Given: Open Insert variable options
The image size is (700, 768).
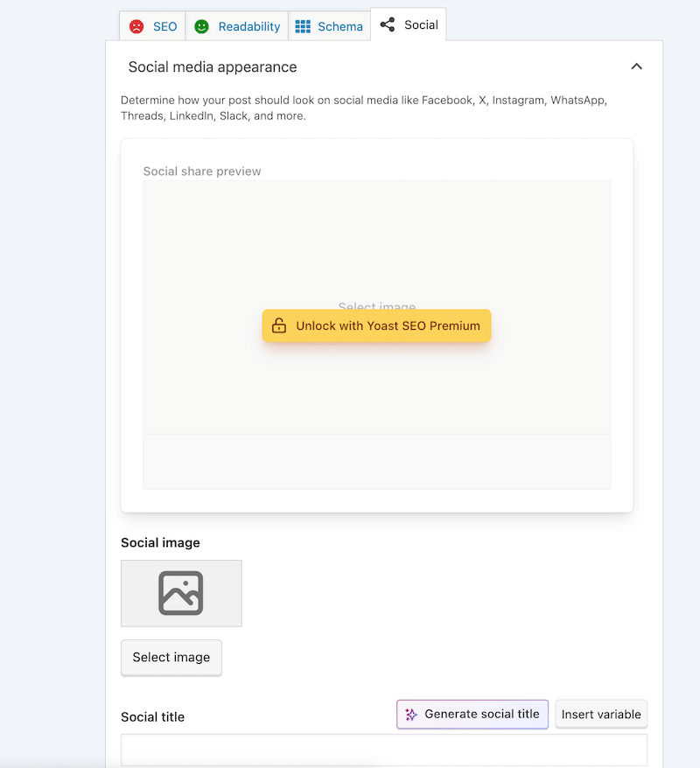Looking at the screenshot, I should click(x=601, y=714).
